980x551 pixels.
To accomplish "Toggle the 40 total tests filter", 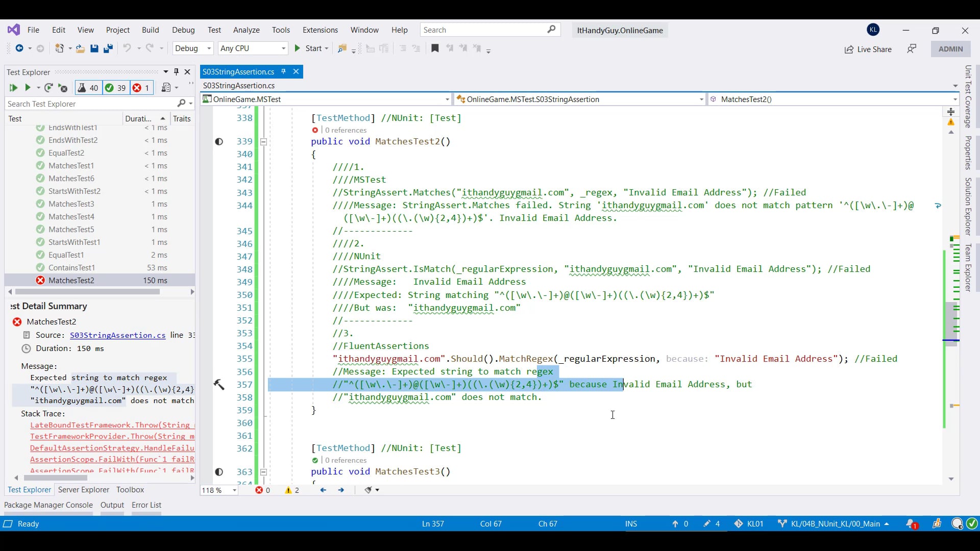I will [88, 88].
